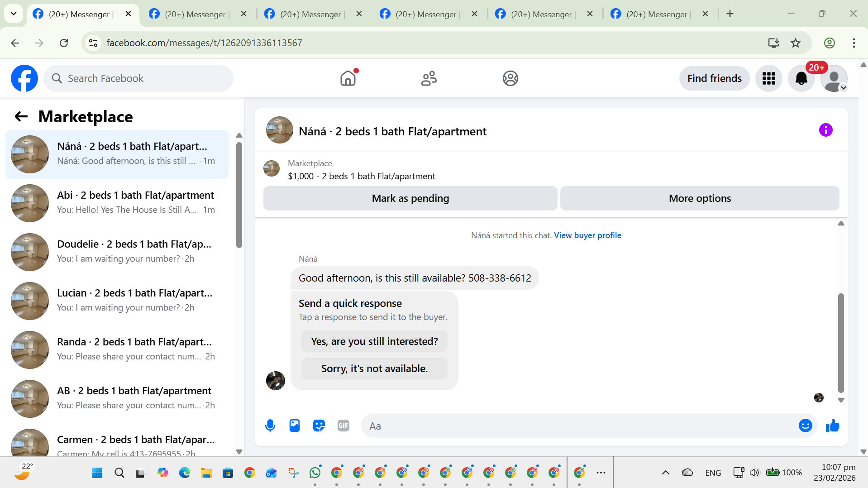Viewport: 868px width, 488px height.
Task: Open the Randa conversation
Action: [x=117, y=350]
